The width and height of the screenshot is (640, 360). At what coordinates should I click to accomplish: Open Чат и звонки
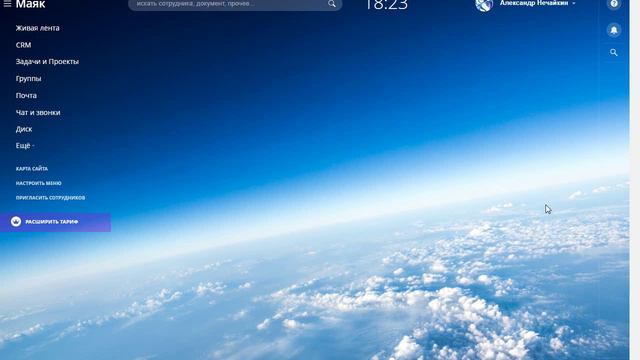click(x=38, y=112)
